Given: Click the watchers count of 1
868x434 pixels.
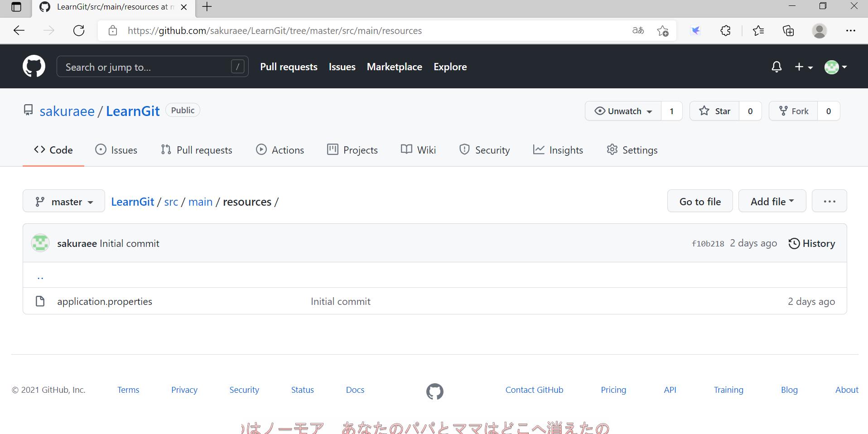Looking at the screenshot, I should point(671,111).
